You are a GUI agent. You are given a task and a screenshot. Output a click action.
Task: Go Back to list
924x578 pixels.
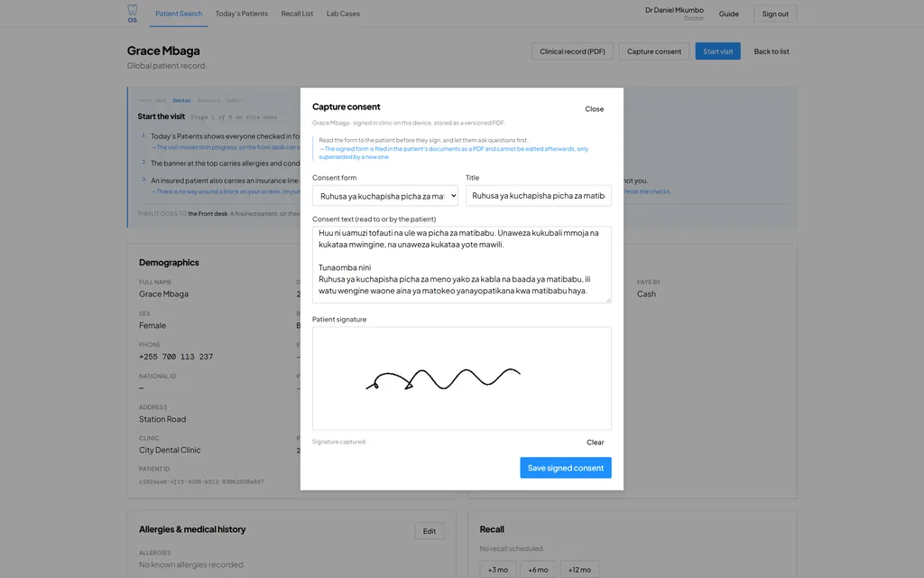772,51
